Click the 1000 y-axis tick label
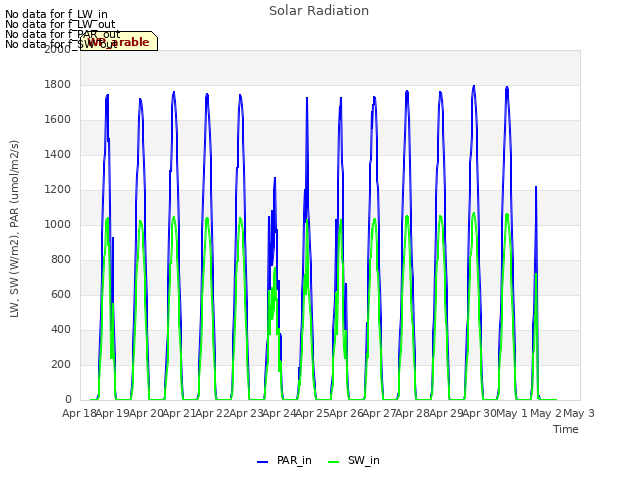 point(58,224)
